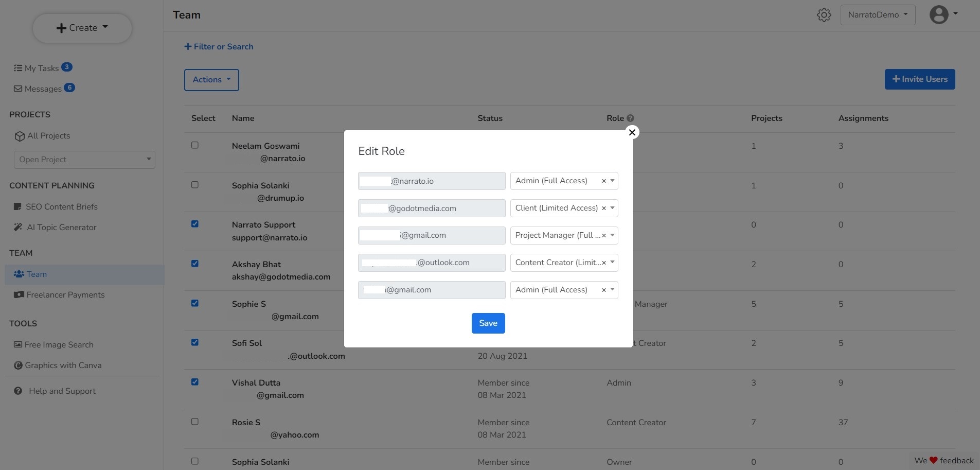The height and width of the screenshot is (470, 980).
Task: Open the AI Topic Generator
Action: click(x=61, y=227)
